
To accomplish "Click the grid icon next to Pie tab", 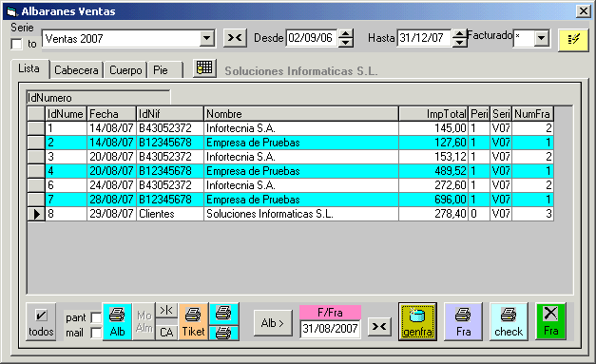I will 204,68.
